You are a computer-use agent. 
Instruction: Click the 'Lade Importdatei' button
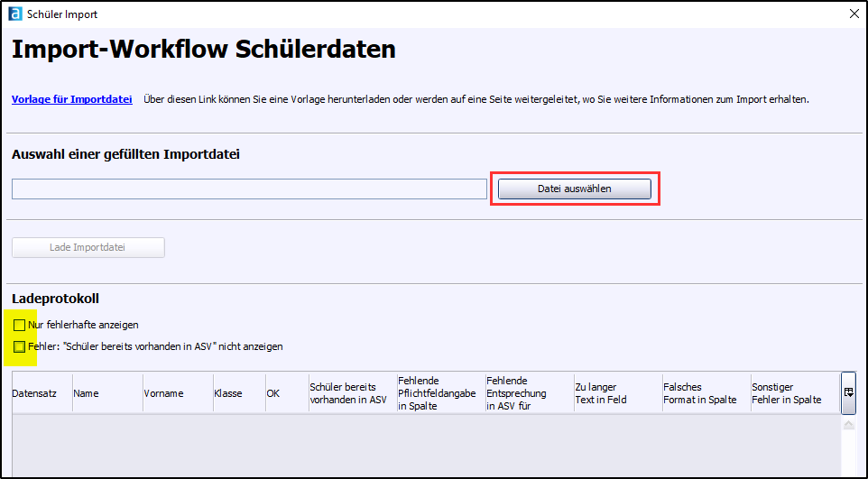tap(88, 247)
